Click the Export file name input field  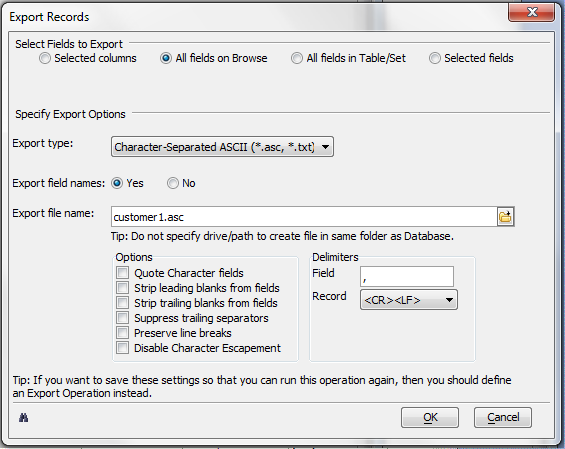click(304, 217)
